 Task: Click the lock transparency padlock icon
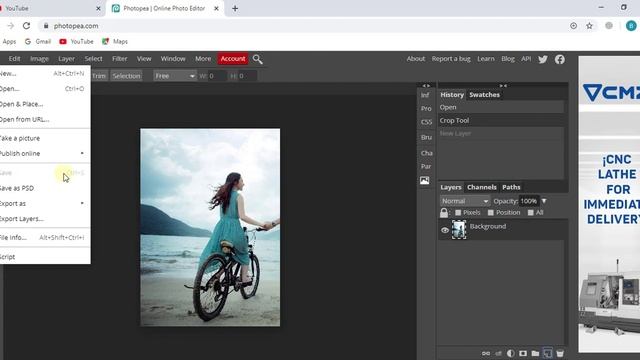click(x=444, y=213)
